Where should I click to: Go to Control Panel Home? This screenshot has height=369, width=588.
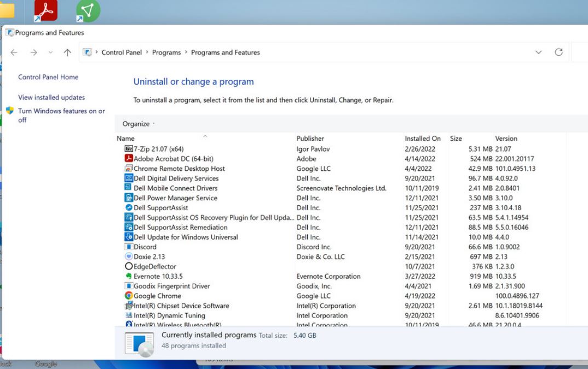[48, 77]
